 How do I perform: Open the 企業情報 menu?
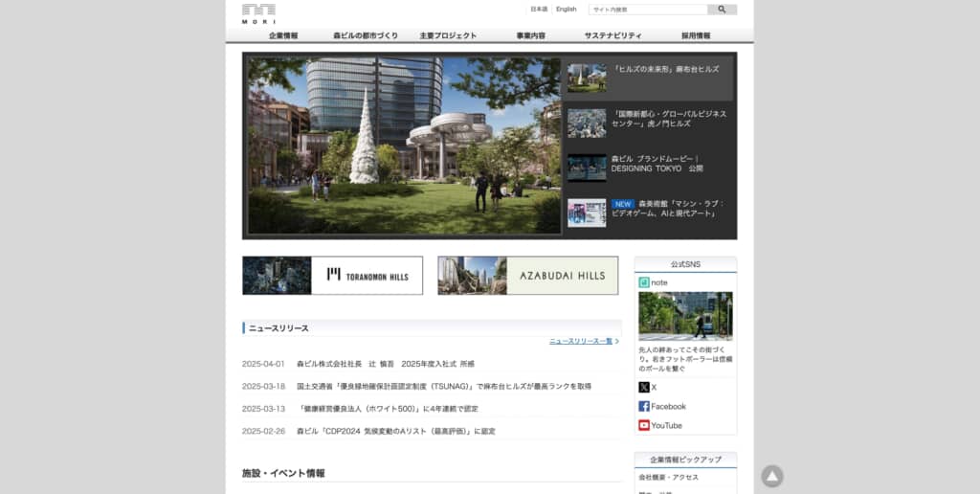point(283,35)
